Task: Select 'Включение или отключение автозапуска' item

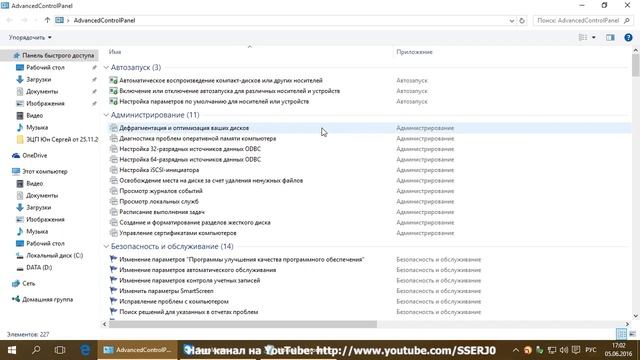Action: [x=229, y=91]
